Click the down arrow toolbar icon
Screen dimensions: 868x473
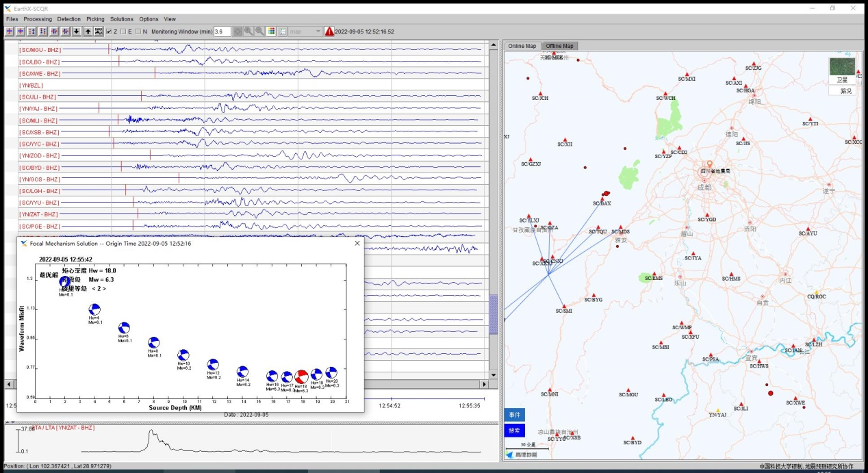[77, 31]
